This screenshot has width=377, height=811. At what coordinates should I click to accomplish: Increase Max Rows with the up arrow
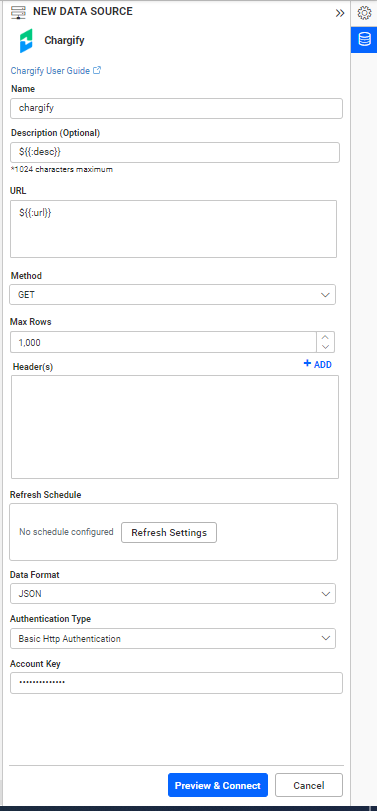[x=325, y=337]
